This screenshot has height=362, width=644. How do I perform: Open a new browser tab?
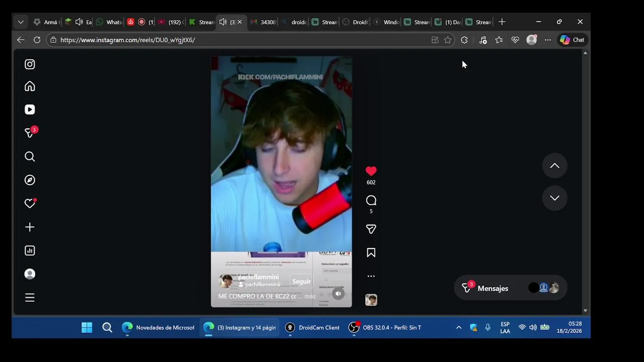pos(502,22)
